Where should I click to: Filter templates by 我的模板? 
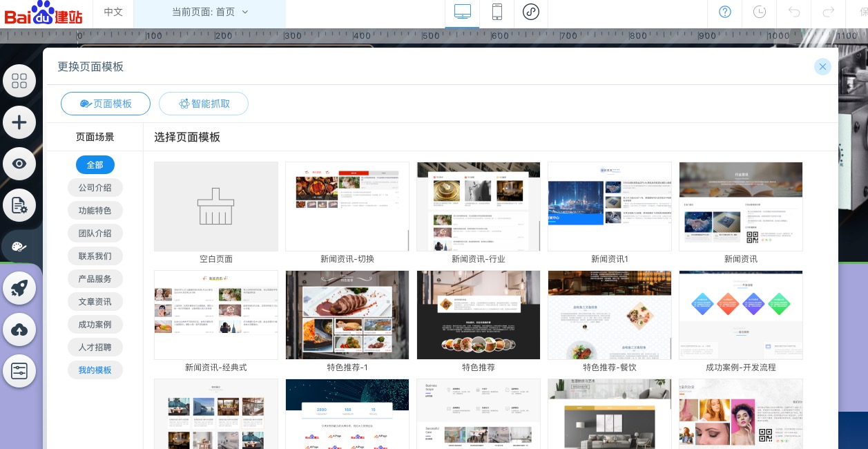pyautogui.click(x=95, y=370)
